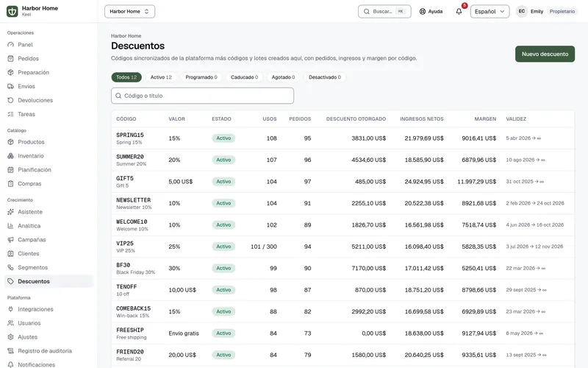Screen dimensions: 588x368
Task: Open the GIFT5 discount code
Action: tap(125, 178)
